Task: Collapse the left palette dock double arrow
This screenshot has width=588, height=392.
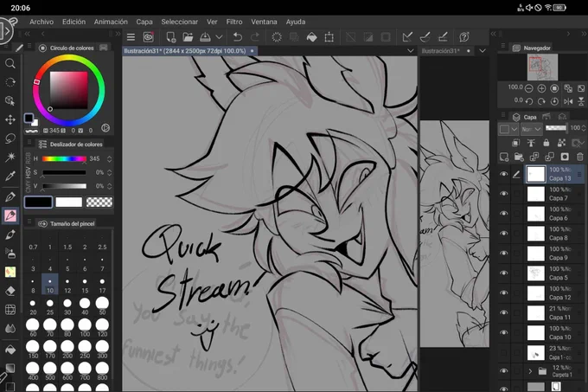Action: coord(28,34)
